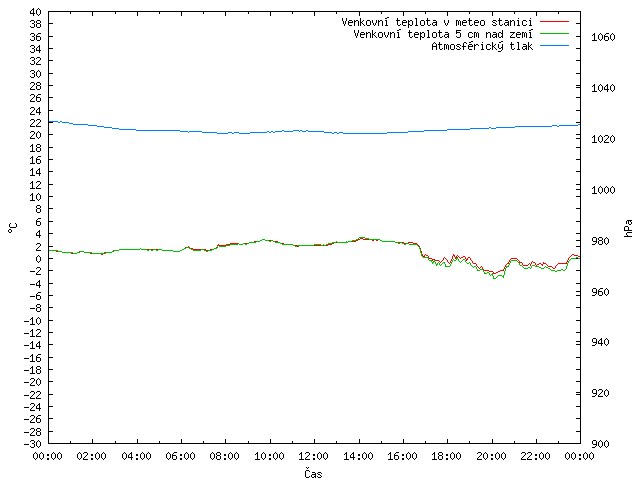Click the 06:00 time axis label
Image resolution: width=640 pixels, height=480 pixels.
coord(181,456)
